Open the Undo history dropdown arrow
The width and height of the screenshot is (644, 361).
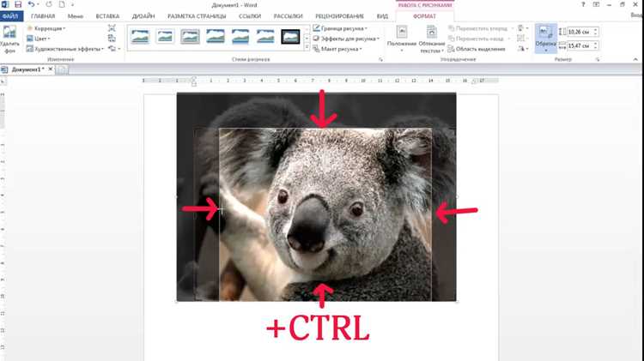pyautogui.click(x=38, y=4)
